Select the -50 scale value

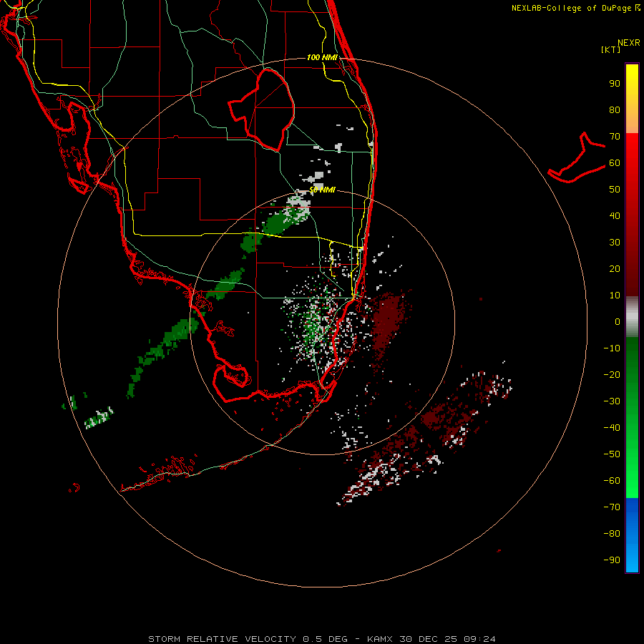tap(612, 454)
